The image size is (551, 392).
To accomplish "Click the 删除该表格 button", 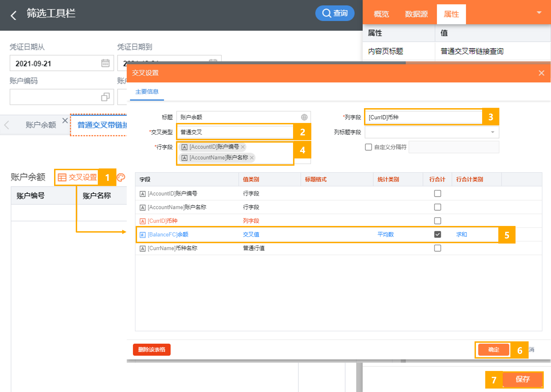I will point(152,350).
